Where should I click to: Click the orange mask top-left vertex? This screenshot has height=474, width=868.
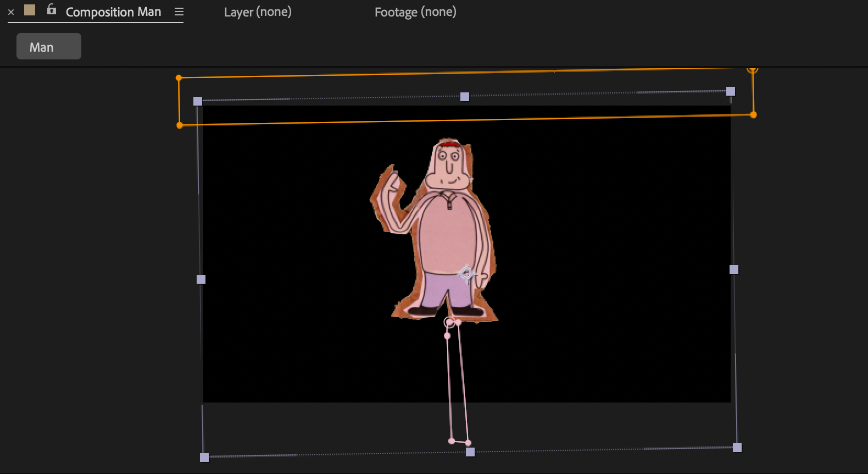[x=179, y=78]
